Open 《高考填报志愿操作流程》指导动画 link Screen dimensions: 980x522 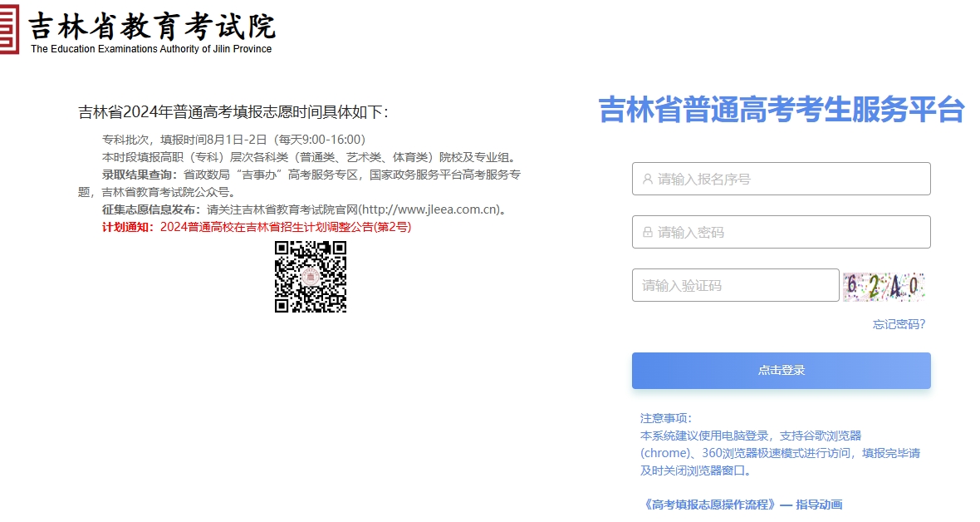coord(742,505)
